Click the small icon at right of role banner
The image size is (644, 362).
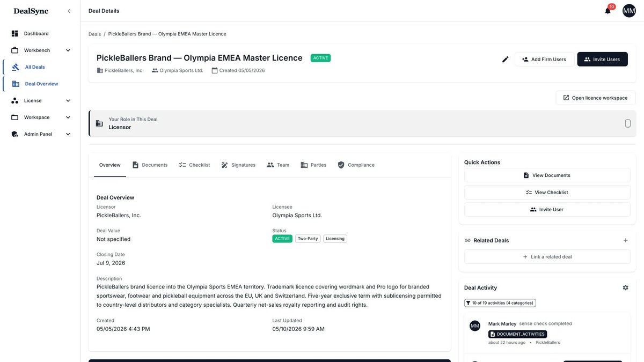[628, 123]
